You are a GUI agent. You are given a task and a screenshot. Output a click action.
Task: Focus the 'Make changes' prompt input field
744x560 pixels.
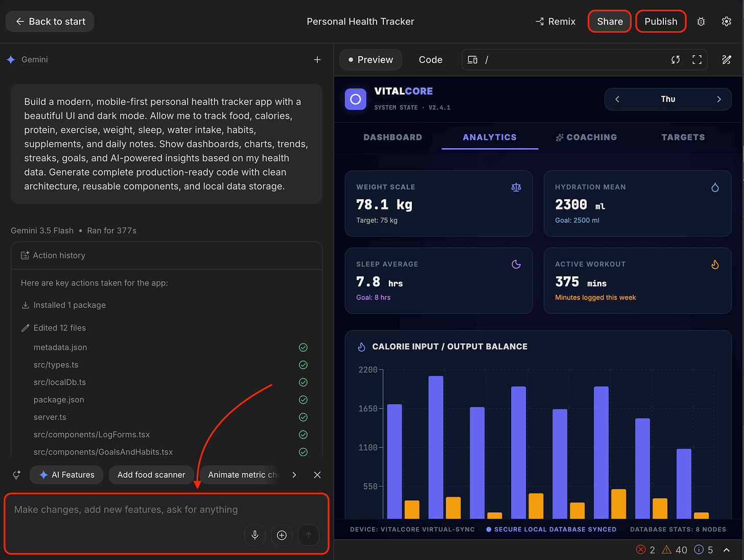pos(167,523)
